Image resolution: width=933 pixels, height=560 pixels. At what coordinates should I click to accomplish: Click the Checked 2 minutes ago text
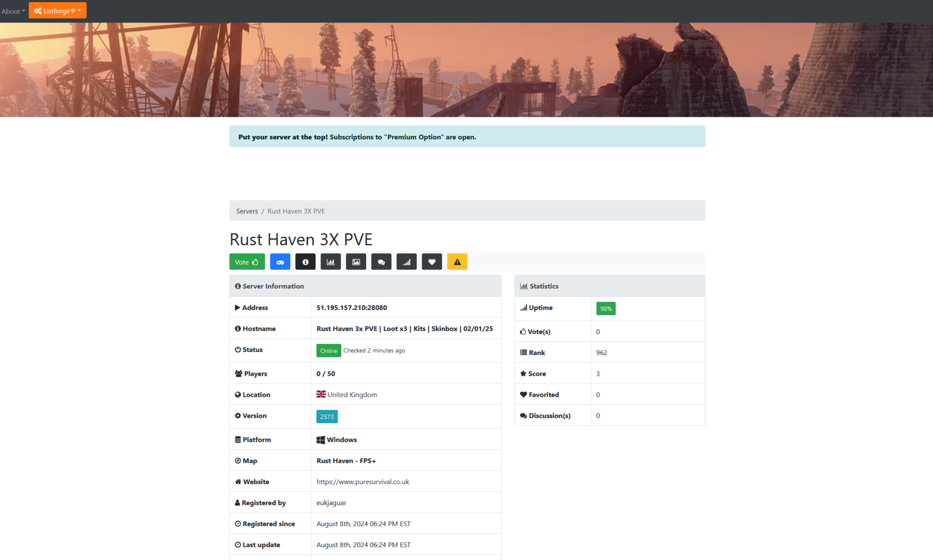click(x=374, y=351)
